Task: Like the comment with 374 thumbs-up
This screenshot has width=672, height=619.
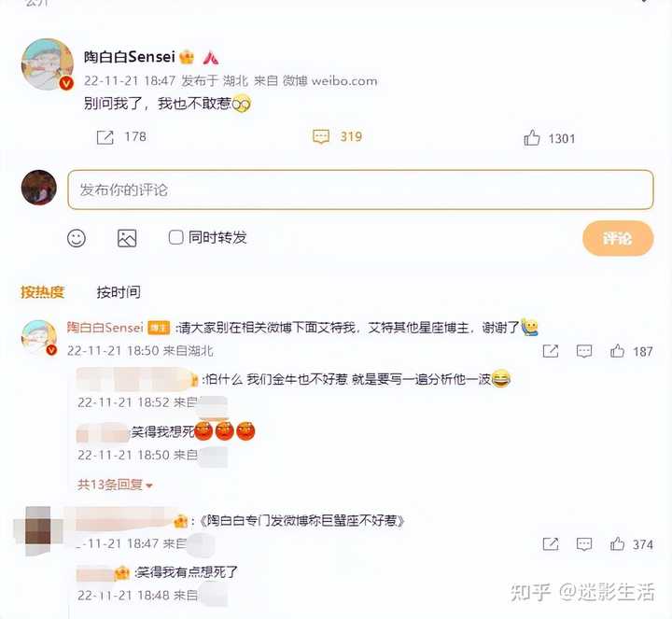Action: click(617, 543)
